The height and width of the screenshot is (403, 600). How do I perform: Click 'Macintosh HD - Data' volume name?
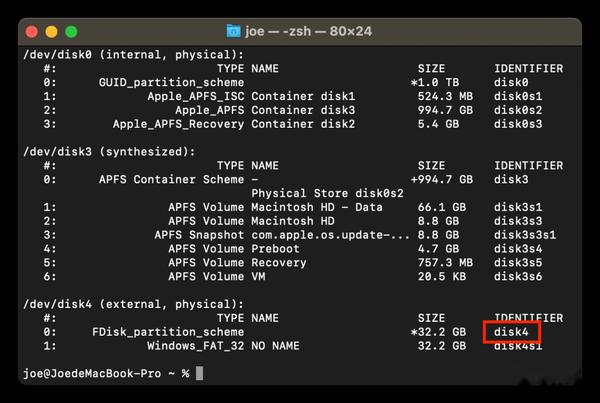[x=317, y=207]
